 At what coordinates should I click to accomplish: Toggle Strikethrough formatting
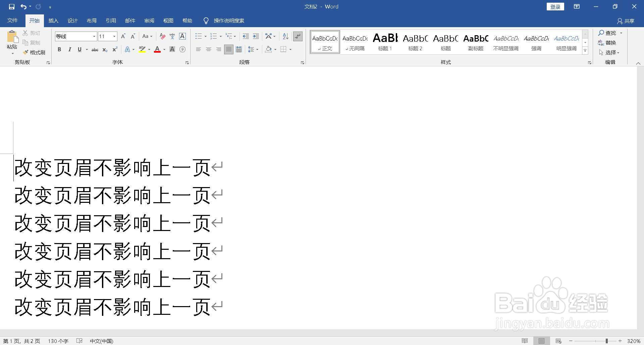click(x=95, y=49)
